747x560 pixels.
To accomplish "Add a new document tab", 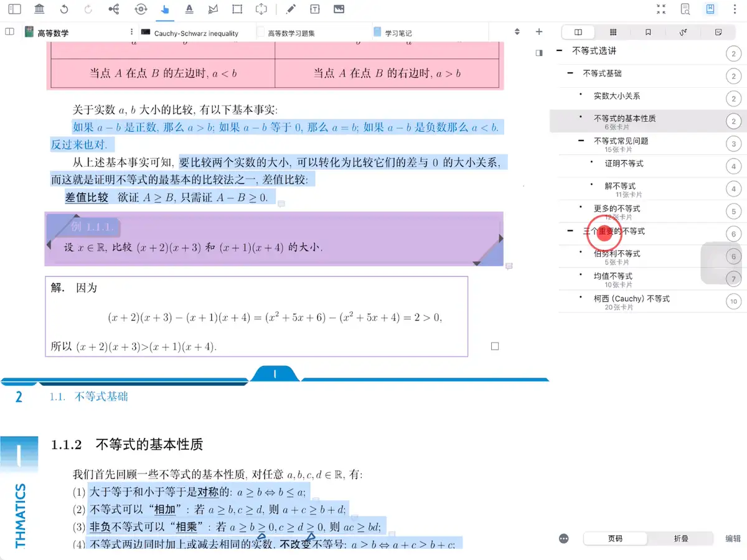I will point(539,32).
